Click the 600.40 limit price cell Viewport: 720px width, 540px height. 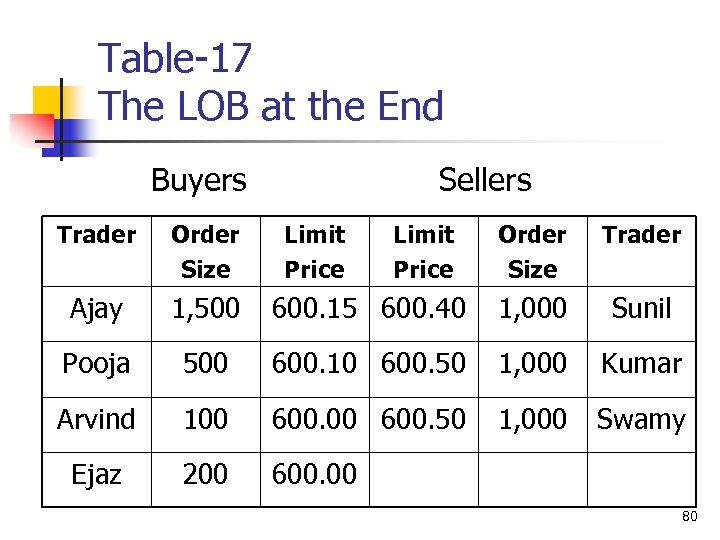pyautogui.click(x=424, y=309)
